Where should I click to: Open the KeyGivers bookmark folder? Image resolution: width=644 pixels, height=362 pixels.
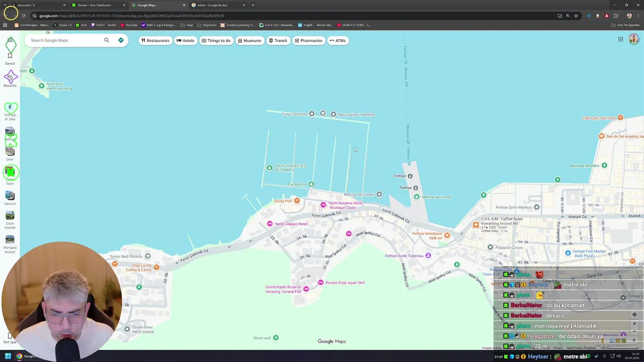pyautogui.click(x=207, y=25)
